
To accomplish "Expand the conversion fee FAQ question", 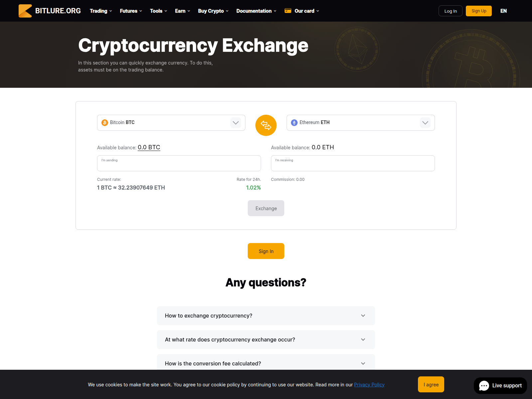I will point(266,363).
